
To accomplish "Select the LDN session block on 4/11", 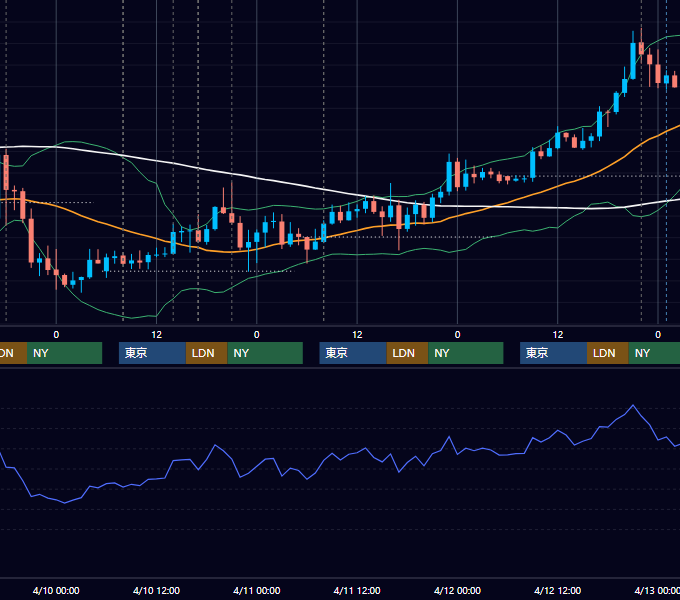I will 407,353.
